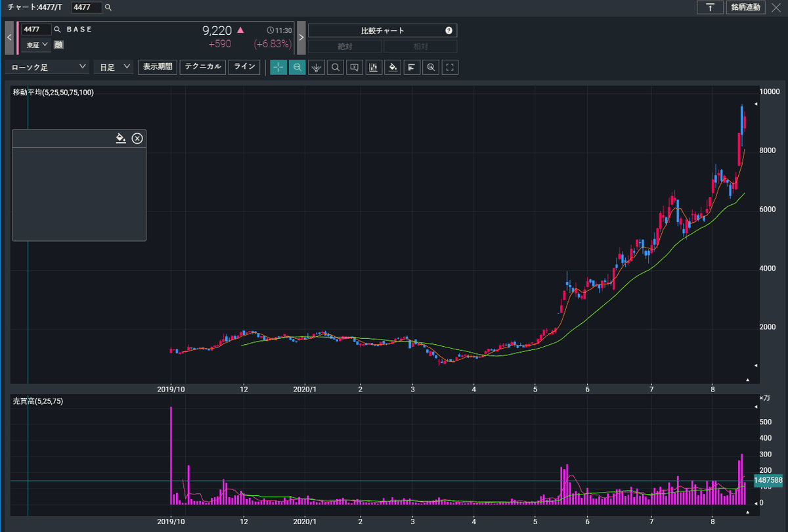788x532 pixels.
Task: Click the BASE stock name text
Action: [x=79, y=30]
